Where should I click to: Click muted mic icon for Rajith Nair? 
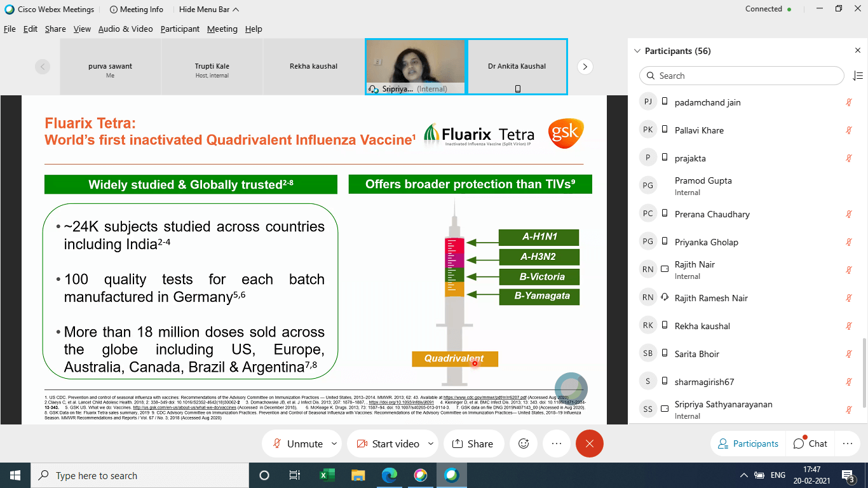click(848, 270)
